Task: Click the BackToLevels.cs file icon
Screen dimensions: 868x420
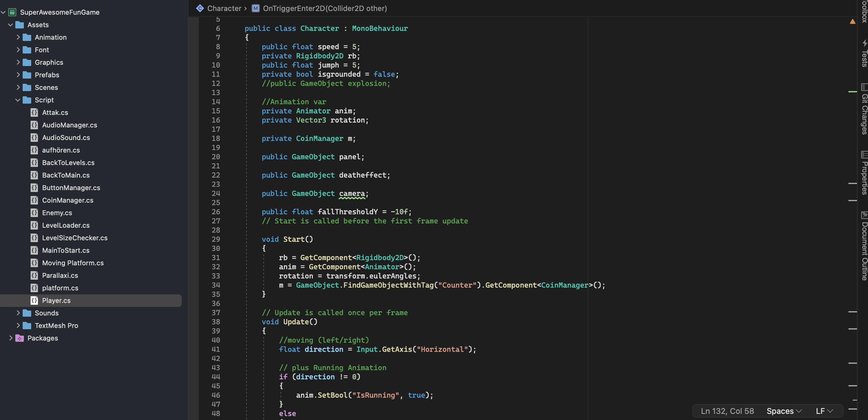Action: pyautogui.click(x=34, y=163)
